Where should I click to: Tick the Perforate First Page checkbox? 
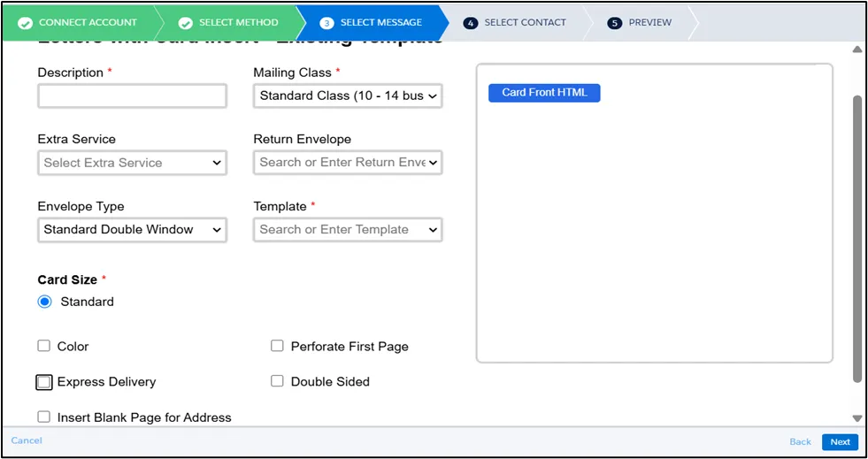[277, 346]
